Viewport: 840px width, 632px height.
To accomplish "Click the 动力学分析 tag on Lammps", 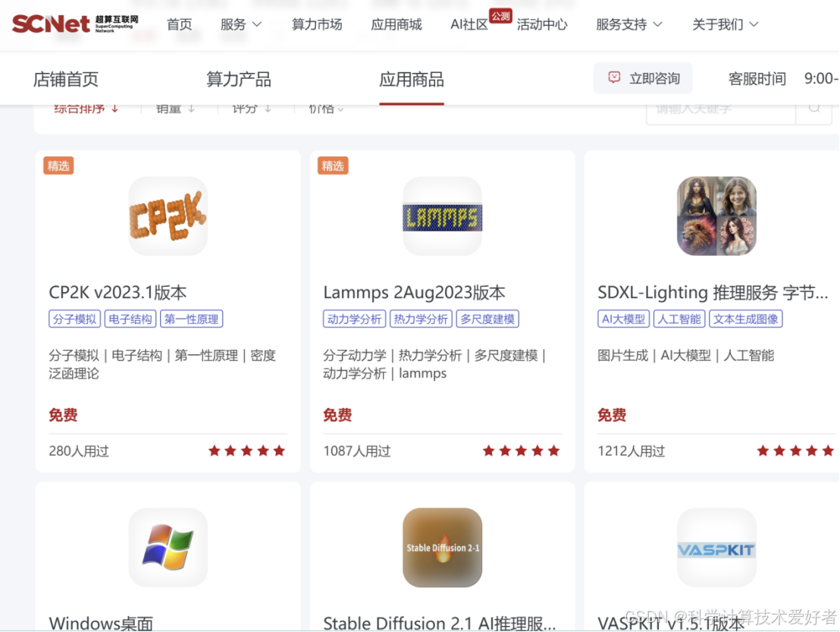I will tap(354, 319).
